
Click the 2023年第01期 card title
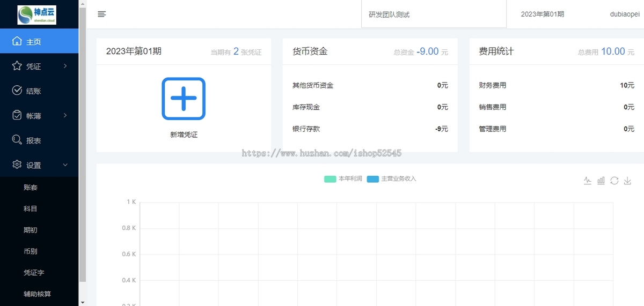click(x=134, y=51)
